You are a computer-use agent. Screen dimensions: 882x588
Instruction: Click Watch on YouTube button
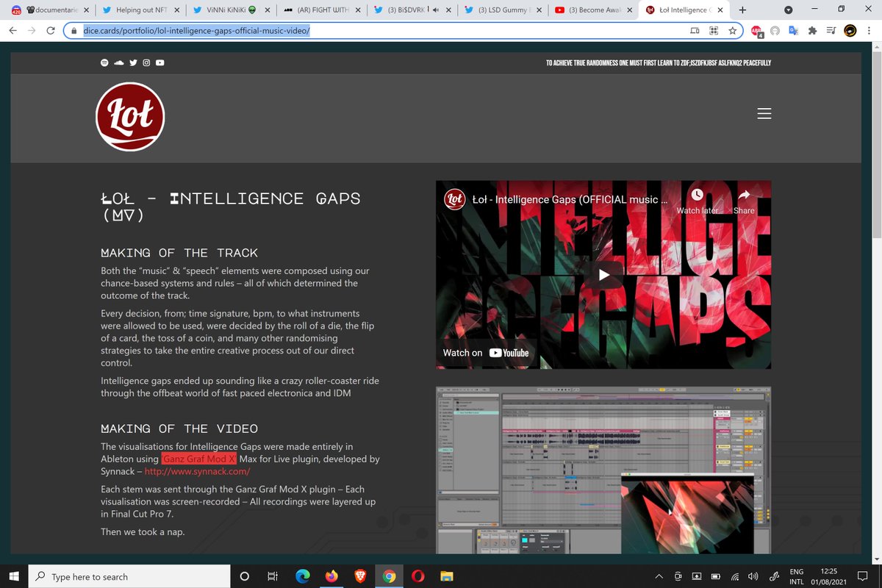point(486,353)
